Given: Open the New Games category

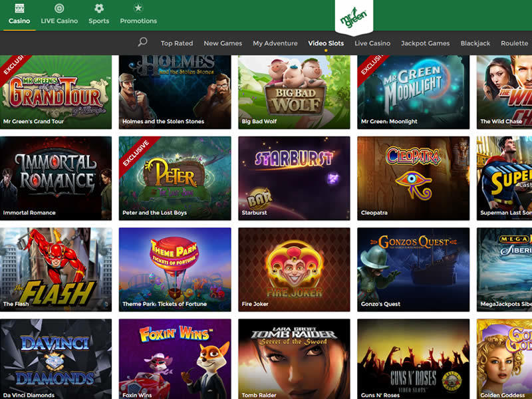Looking at the screenshot, I should 223,43.
